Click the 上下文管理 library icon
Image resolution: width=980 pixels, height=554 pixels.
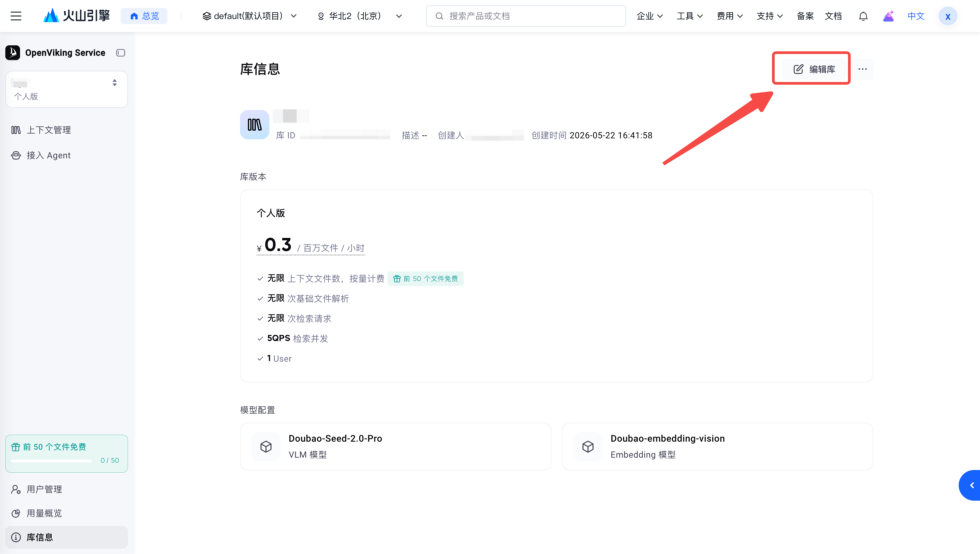point(16,130)
